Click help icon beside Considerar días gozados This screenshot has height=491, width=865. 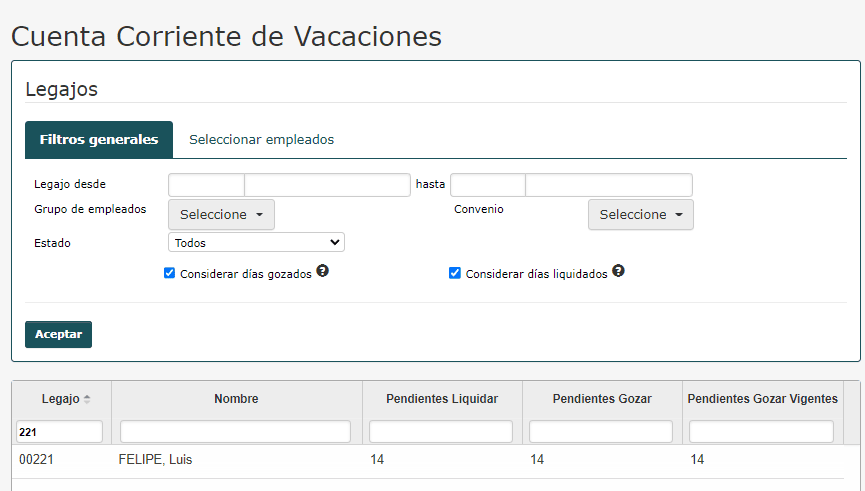323,271
